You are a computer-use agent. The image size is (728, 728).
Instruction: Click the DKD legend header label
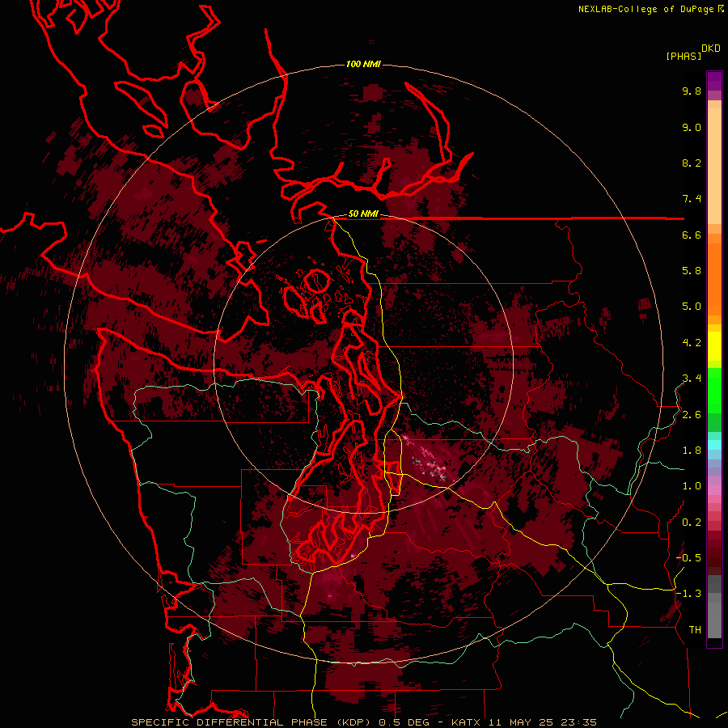(x=711, y=49)
